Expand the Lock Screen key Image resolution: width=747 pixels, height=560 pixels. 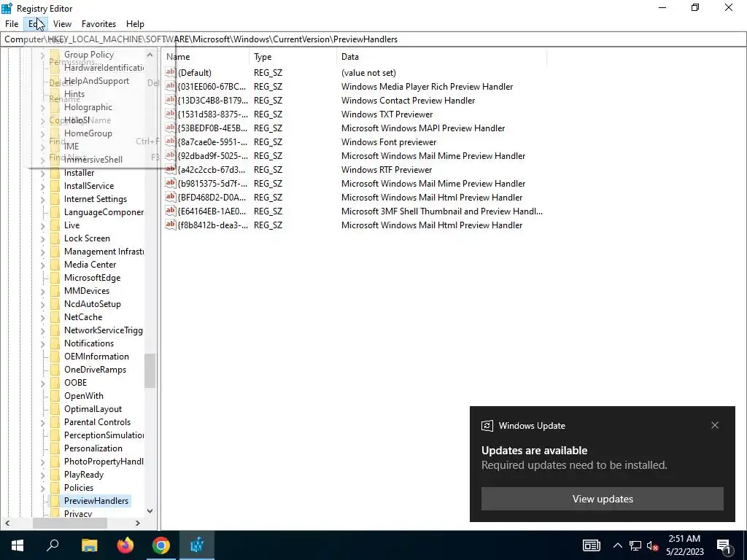tap(42, 238)
